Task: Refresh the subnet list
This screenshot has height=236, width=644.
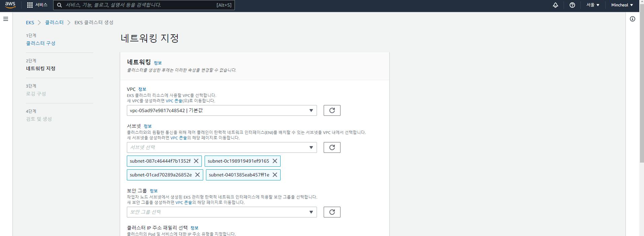Action: pyautogui.click(x=332, y=147)
